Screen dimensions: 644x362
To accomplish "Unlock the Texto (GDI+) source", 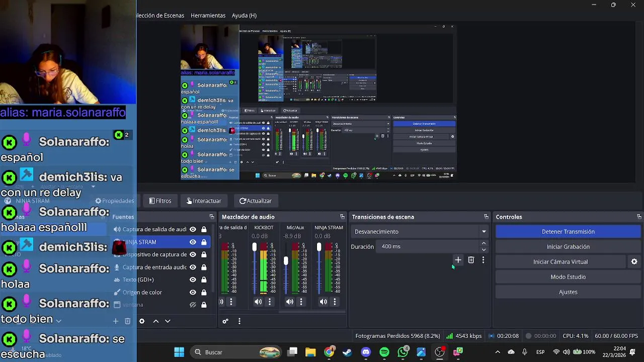I will click(204, 280).
